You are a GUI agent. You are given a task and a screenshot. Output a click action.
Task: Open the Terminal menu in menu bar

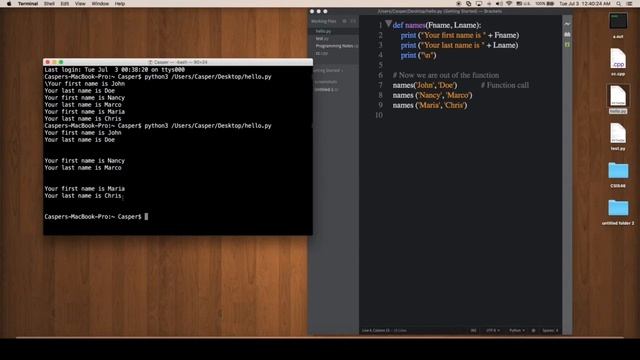click(28, 4)
